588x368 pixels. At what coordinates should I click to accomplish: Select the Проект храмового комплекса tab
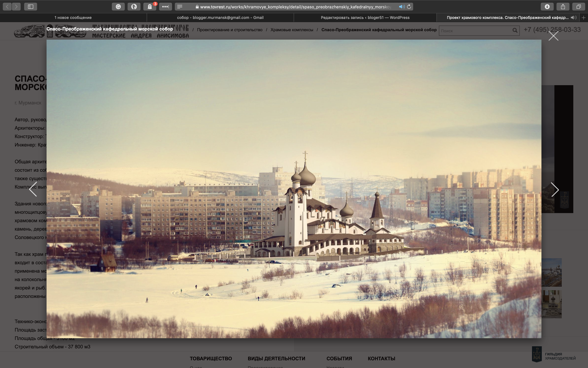(508, 18)
